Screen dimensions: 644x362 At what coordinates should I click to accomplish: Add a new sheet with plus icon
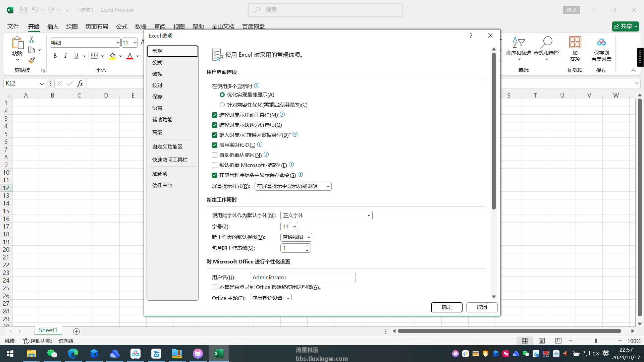[x=76, y=331]
